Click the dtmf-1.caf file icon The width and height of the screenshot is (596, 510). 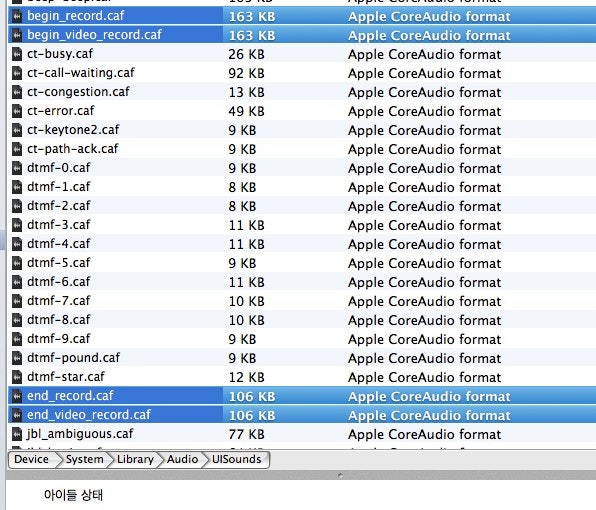pos(17,187)
